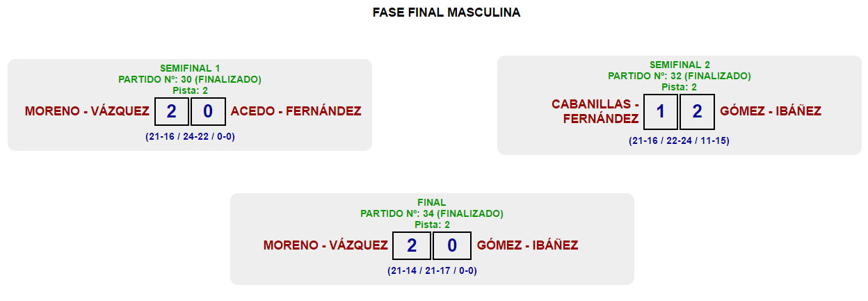868x301 pixels.
Task: Click Semifinal 1 score box showing 0
Action: (x=207, y=111)
